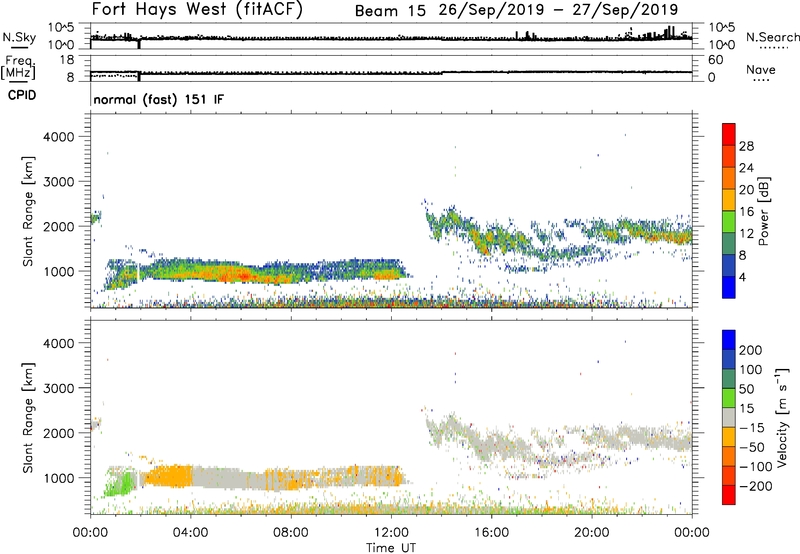This screenshot has width=800, height=554.
Task: Click the Slant Range label of power panel
Action: pos(28,212)
